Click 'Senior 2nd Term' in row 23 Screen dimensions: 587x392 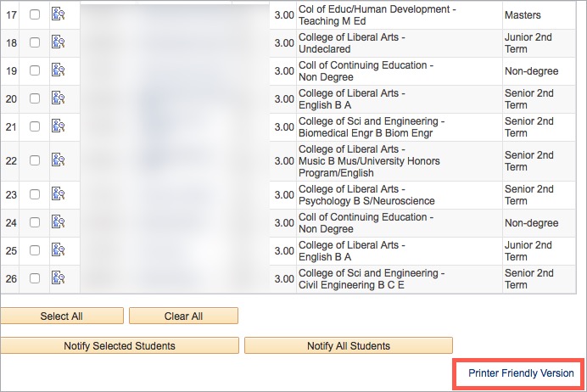click(529, 194)
